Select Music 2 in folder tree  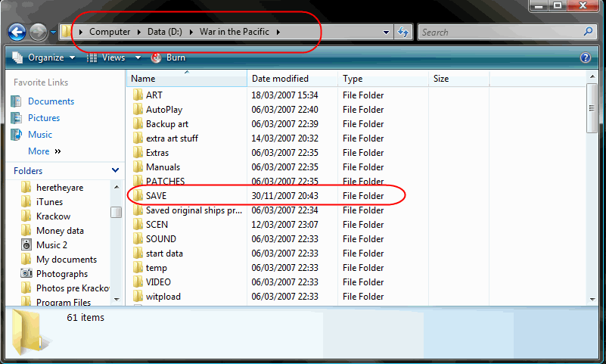[x=51, y=245]
